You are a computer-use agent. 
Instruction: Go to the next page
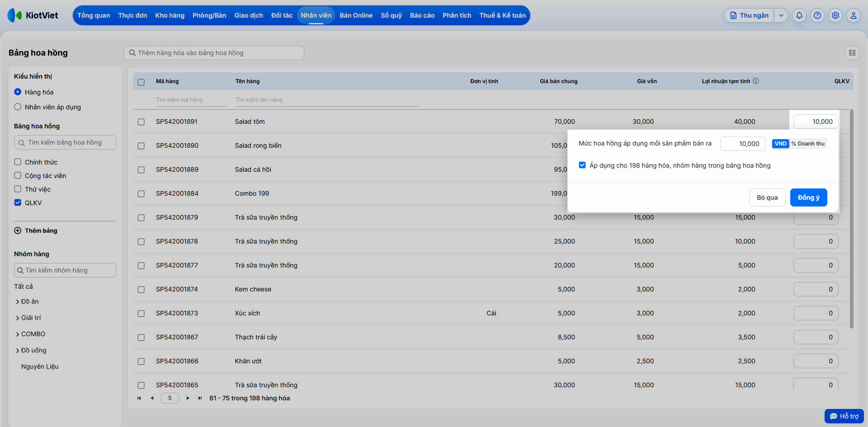click(188, 398)
